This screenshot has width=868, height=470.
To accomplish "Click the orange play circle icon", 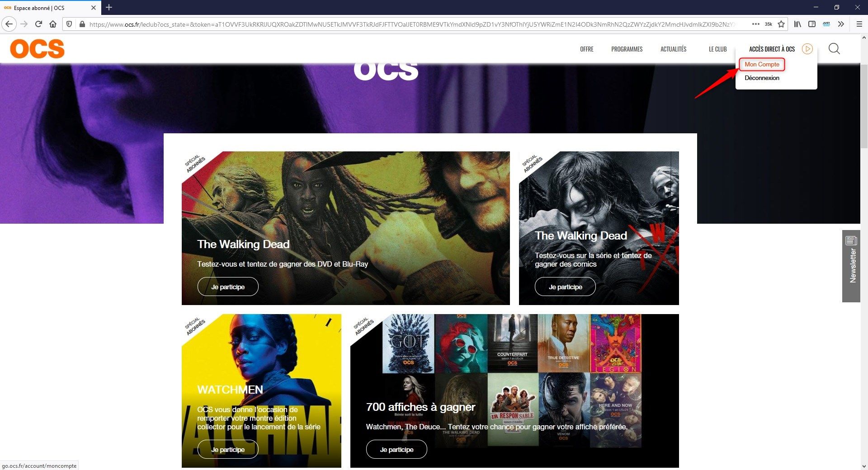I will click(x=807, y=49).
